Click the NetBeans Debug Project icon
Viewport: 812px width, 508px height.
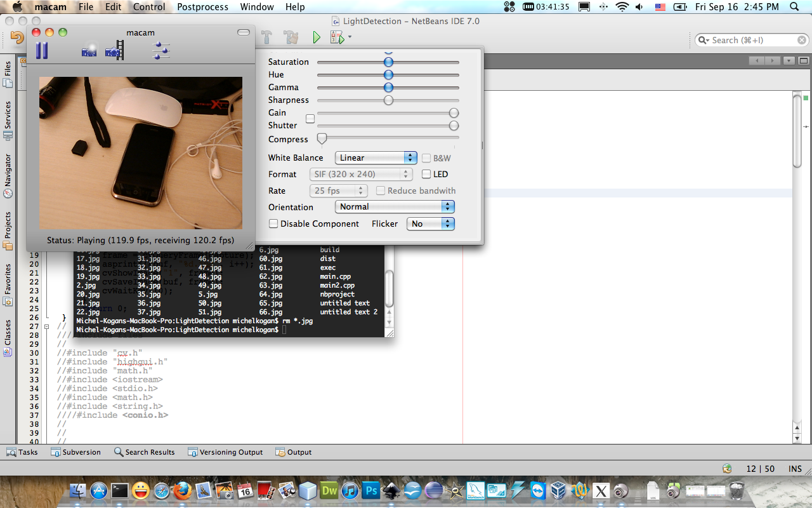pos(337,38)
